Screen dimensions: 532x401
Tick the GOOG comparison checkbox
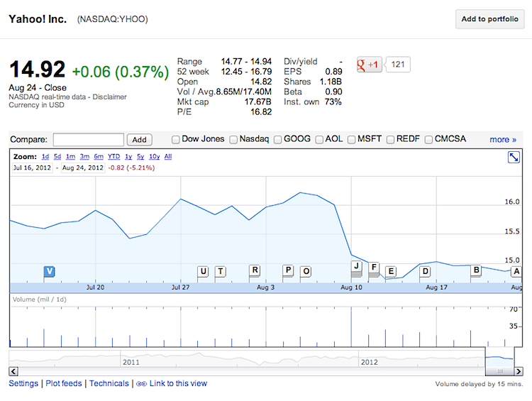(277, 140)
